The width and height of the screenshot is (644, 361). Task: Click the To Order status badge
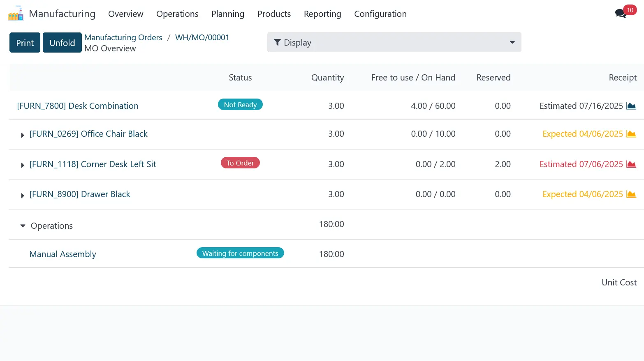tap(240, 163)
